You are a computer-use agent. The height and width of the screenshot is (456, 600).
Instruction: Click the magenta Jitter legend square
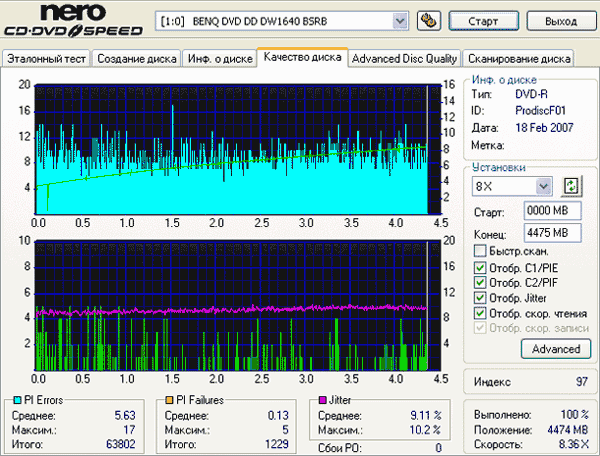point(321,400)
